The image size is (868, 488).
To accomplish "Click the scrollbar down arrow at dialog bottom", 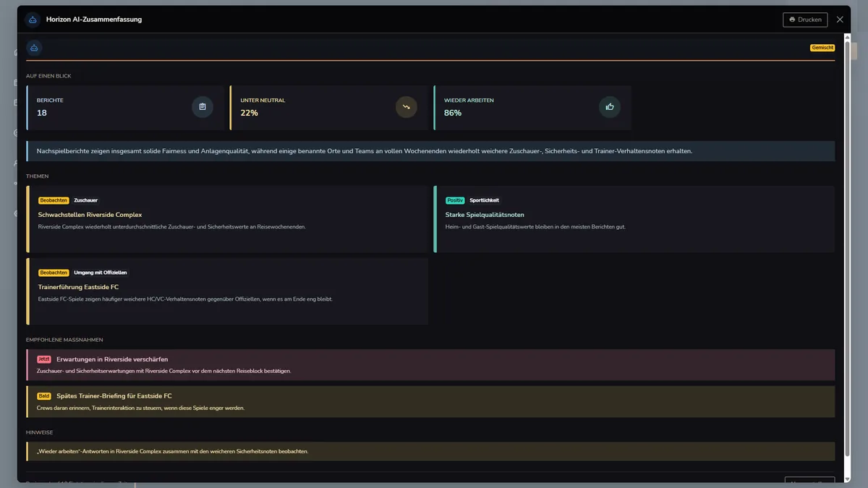I will [847, 480].
